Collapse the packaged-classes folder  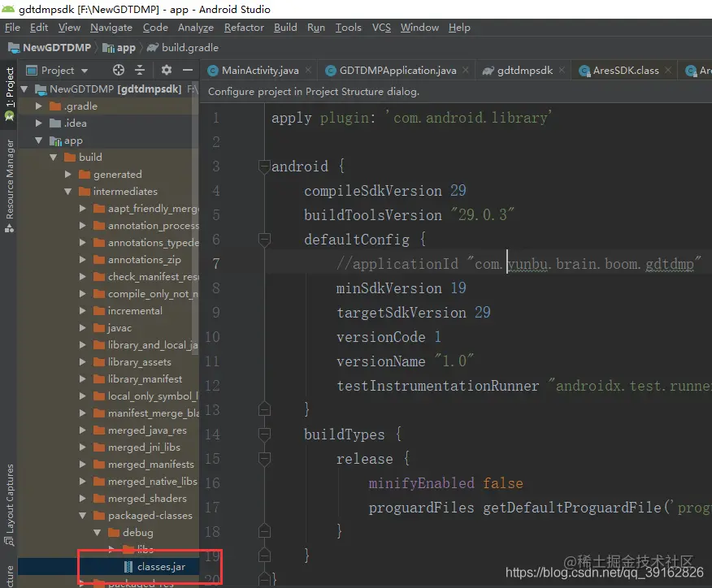82,516
